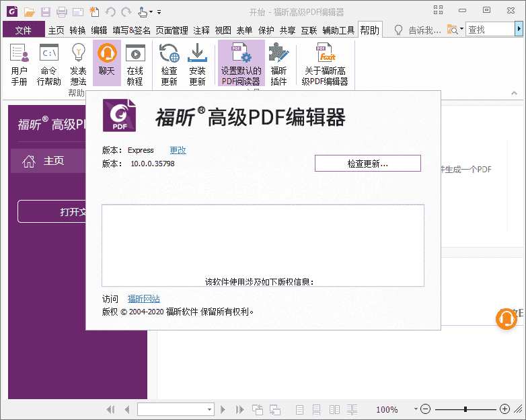Open Foxit Plugins (福昕插件)

pos(278,64)
